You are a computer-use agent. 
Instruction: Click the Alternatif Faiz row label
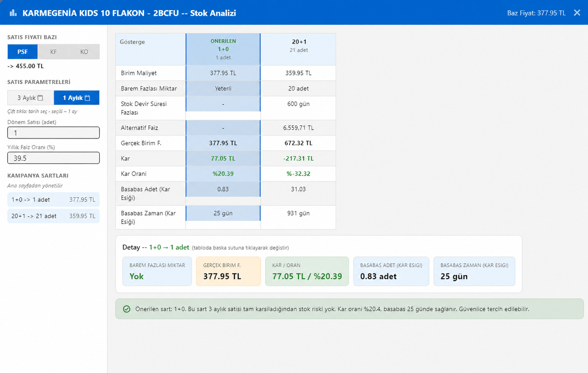point(139,128)
